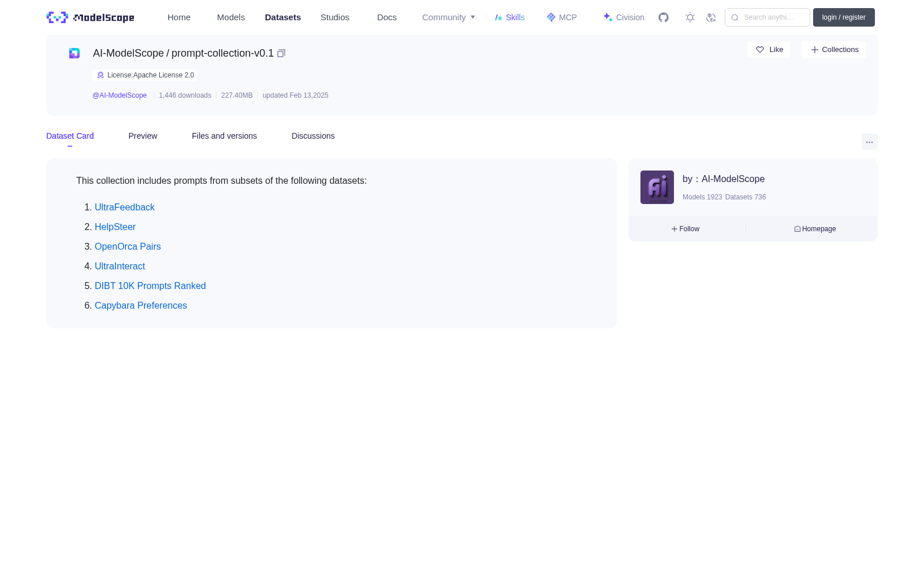The height and width of the screenshot is (578, 924).
Task: Click the heart icon on Like
Action: 760,50
